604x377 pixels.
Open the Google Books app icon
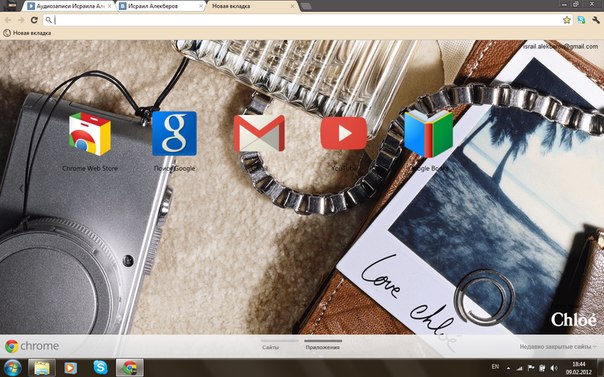[428, 134]
